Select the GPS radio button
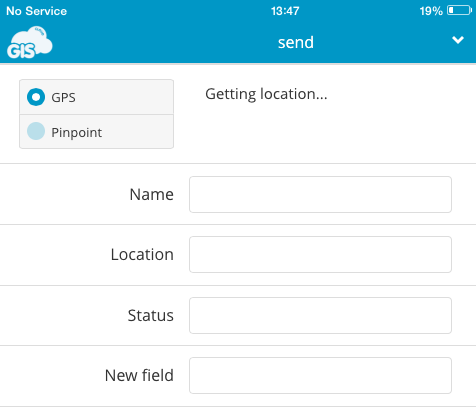This screenshot has height=414, width=476. pyautogui.click(x=36, y=97)
